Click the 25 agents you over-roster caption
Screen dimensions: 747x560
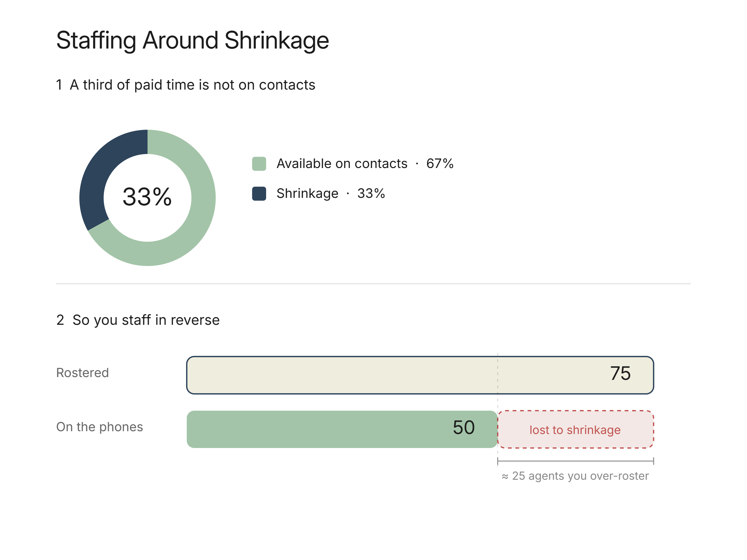click(575, 476)
